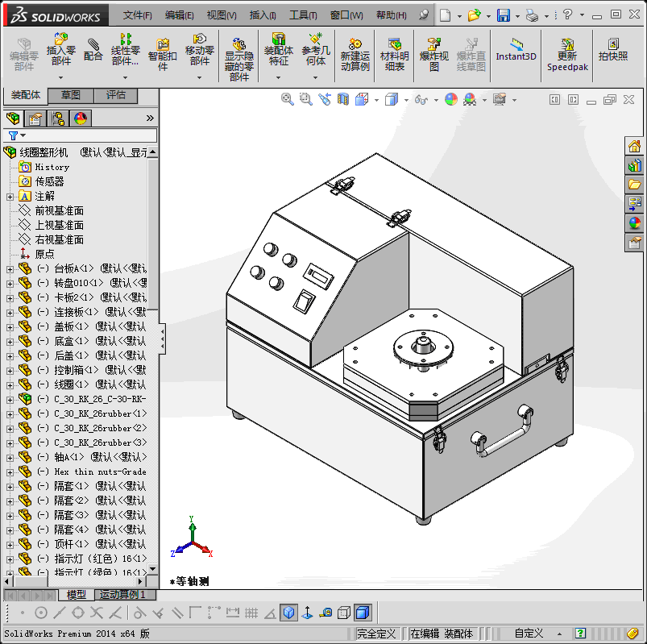
Task: Open Reference Geometry (参考几何体)
Action: pyautogui.click(x=316, y=50)
